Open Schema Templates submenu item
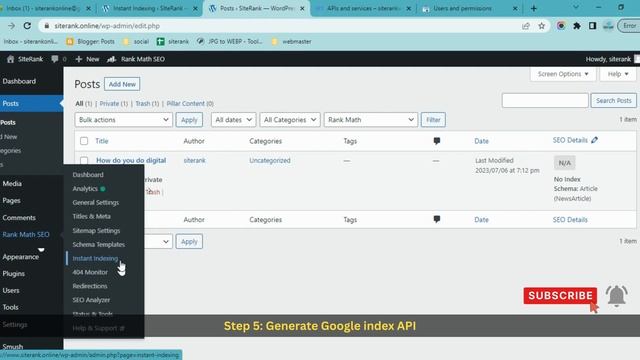Screen dimensions: 640x360 (x=99, y=244)
